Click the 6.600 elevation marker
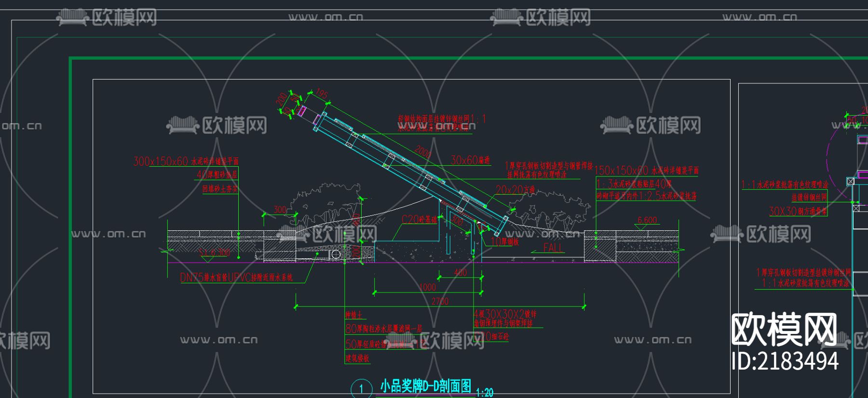Viewport: 868px width, 398px height. coord(647,220)
